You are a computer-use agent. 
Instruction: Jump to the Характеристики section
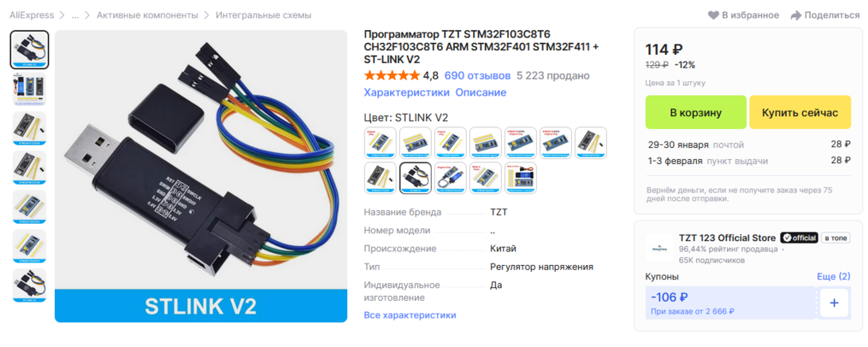406,92
